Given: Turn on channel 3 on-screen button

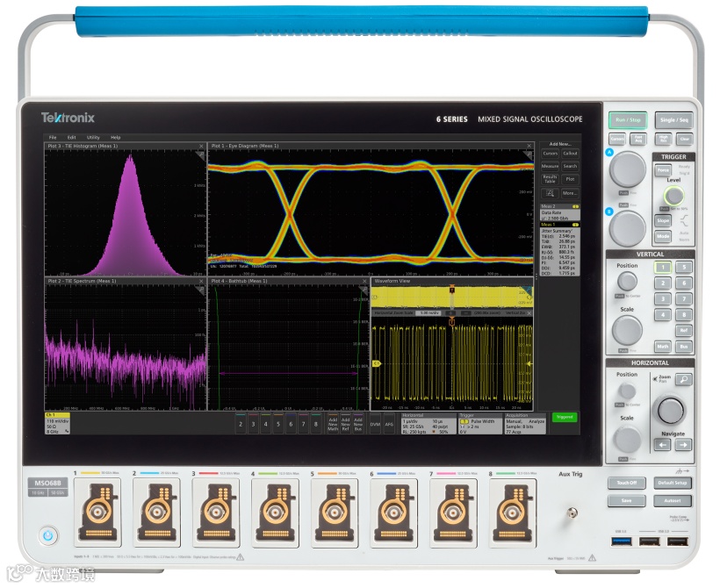Looking at the screenshot, I should tap(253, 424).
